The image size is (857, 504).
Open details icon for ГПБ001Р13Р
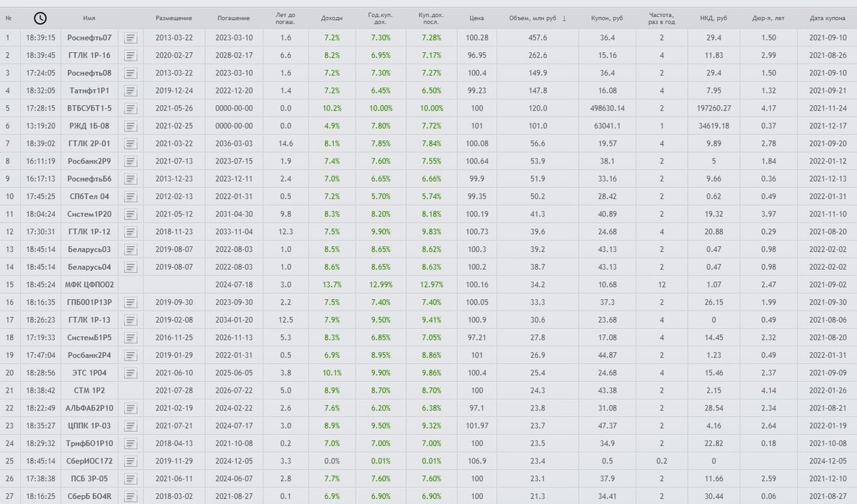pyautogui.click(x=131, y=302)
